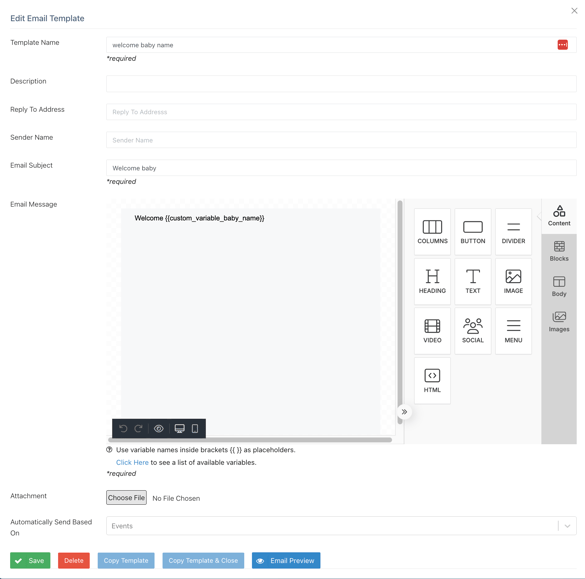This screenshot has width=585, height=579.
Task: Switch to desktop view in editor
Action: pyautogui.click(x=179, y=428)
